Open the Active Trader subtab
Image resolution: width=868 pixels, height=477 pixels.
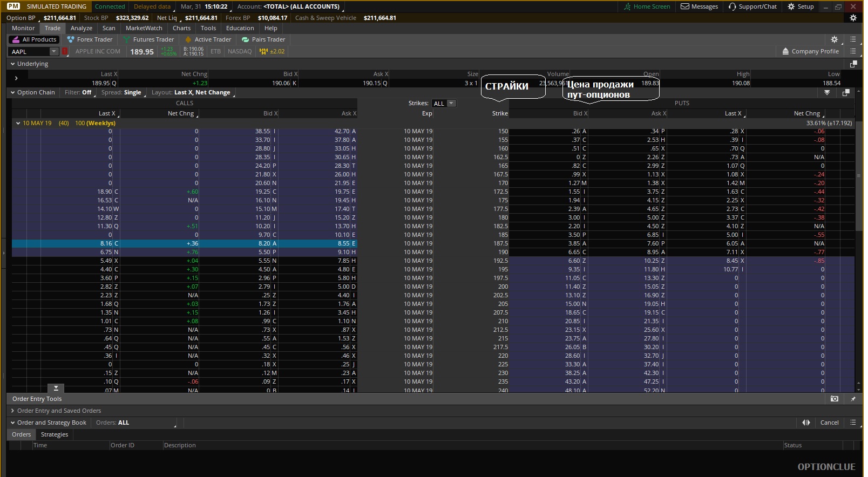(x=208, y=39)
